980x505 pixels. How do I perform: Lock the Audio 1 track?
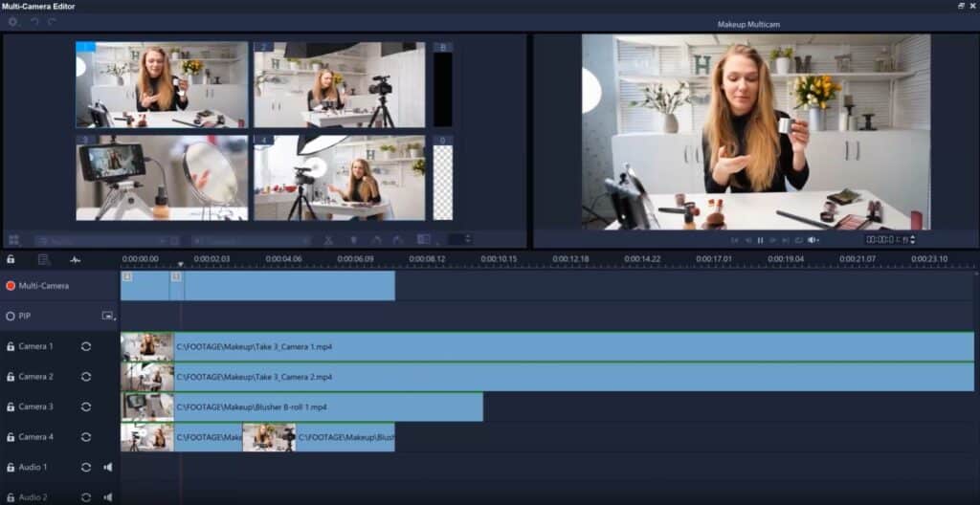[11, 468]
